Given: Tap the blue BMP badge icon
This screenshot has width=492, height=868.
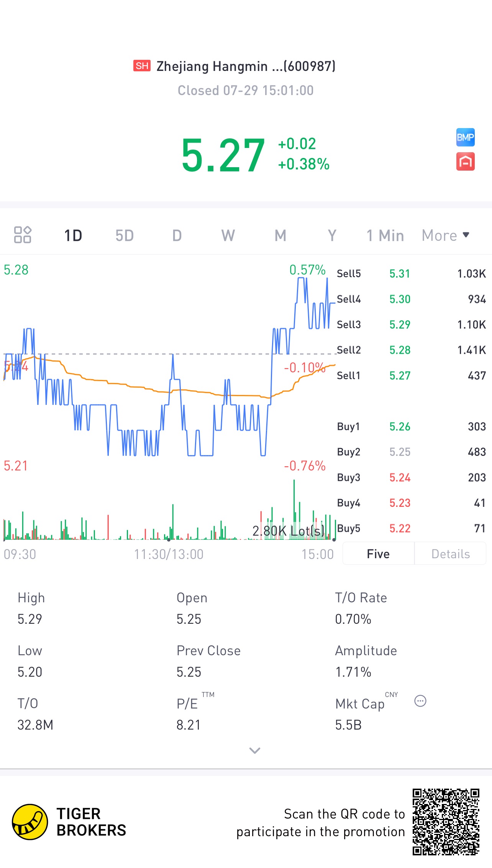Looking at the screenshot, I should tap(465, 137).
